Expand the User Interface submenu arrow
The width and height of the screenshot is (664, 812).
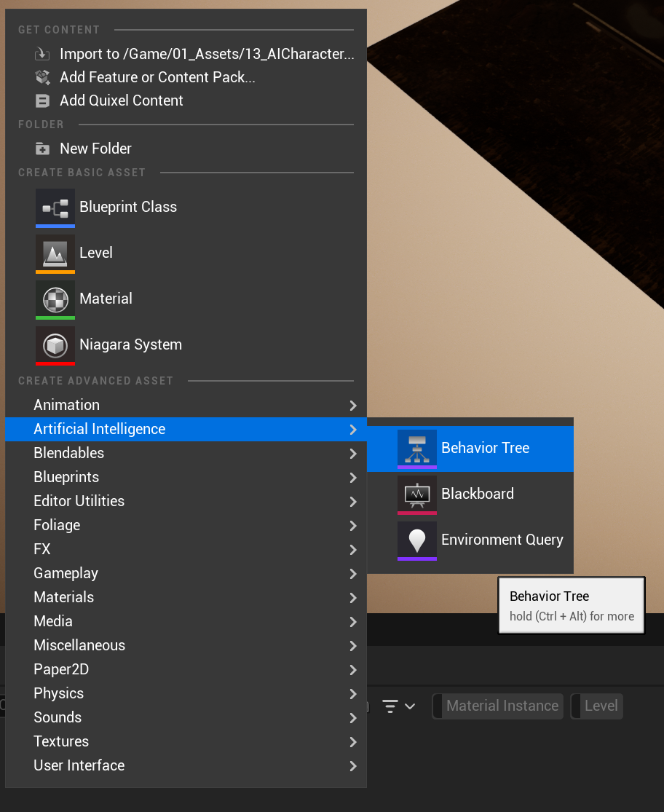pos(353,766)
